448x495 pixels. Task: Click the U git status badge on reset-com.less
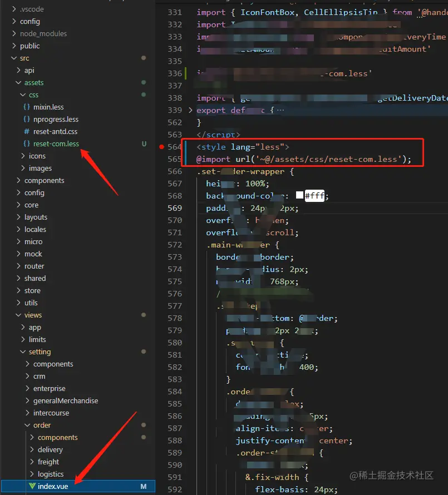pyautogui.click(x=144, y=144)
